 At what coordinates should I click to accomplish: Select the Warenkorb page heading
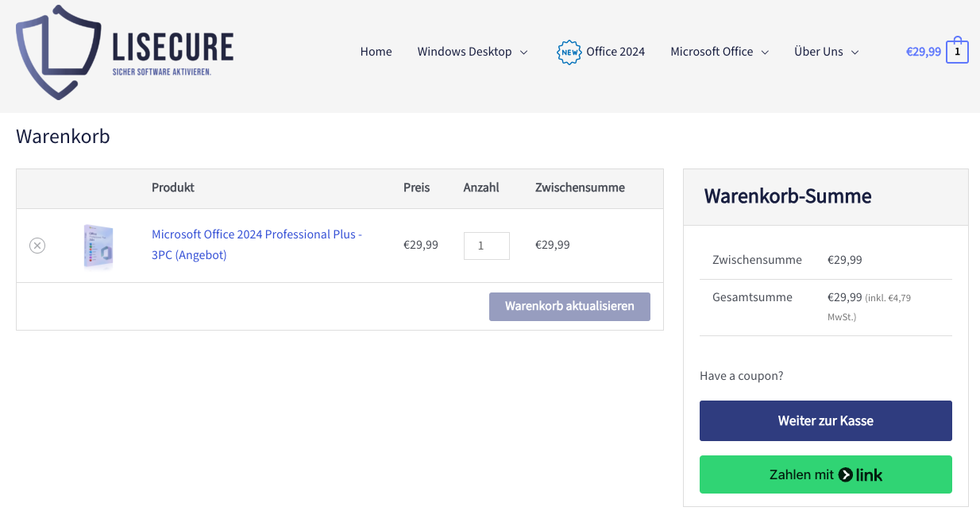click(63, 137)
